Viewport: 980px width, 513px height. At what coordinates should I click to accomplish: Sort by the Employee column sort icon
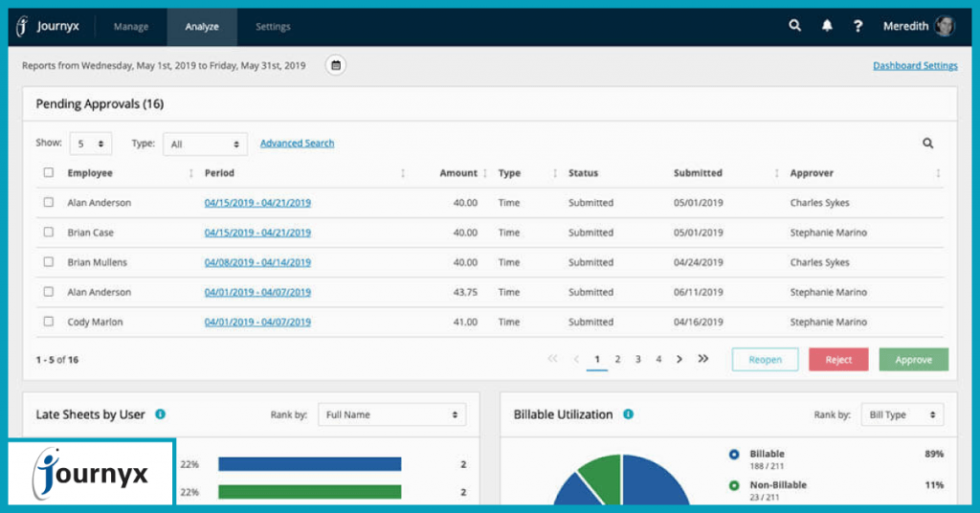tap(190, 173)
